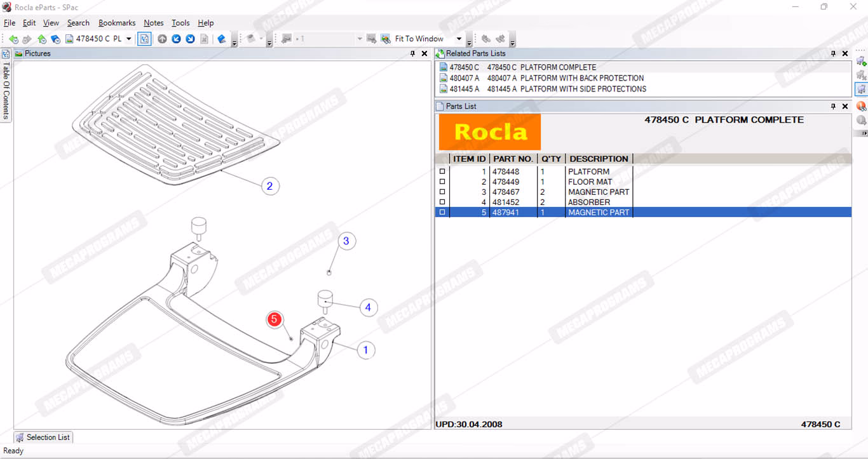Expand the right sidebar overflow arrow
Viewport: 868px width, 459px height.
(x=862, y=133)
